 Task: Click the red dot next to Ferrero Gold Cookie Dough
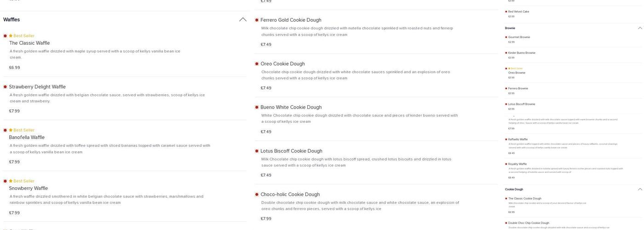click(x=257, y=20)
